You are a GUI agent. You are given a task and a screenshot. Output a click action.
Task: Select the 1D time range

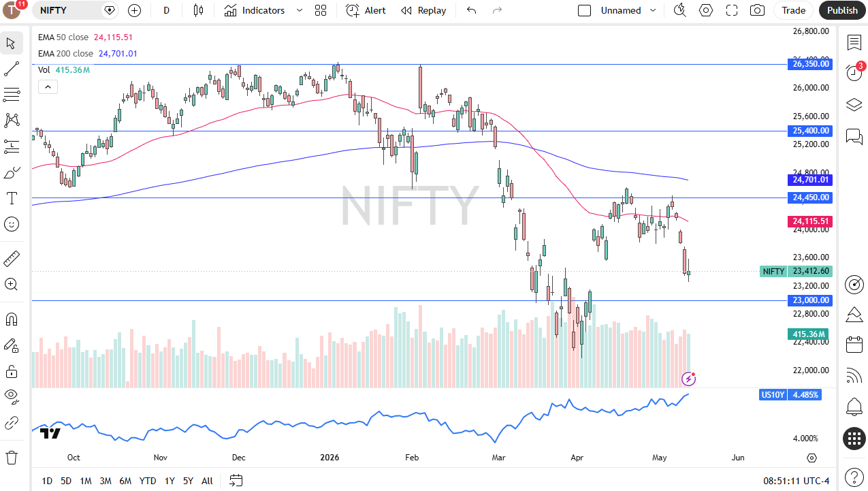tap(47, 481)
